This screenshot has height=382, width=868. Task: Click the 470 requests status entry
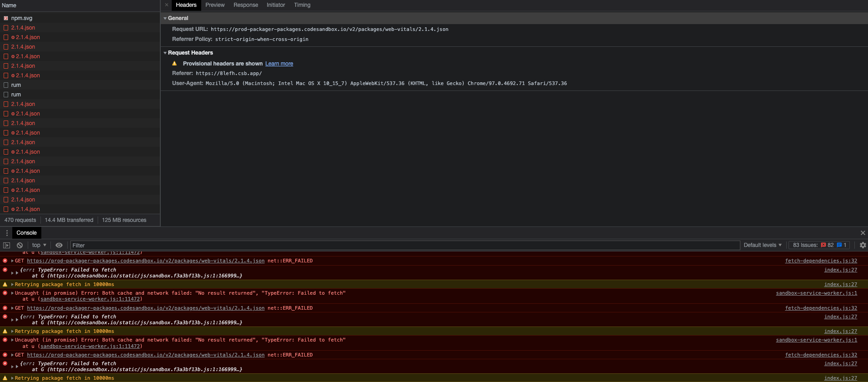click(x=20, y=220)
